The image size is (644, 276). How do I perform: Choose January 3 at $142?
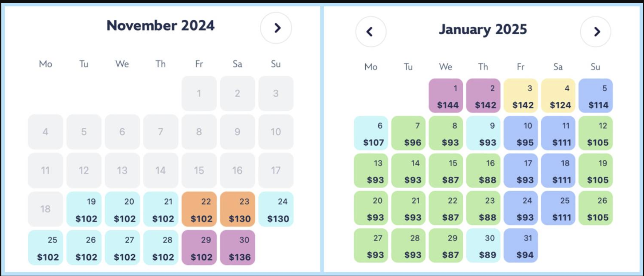pos(521,96)
